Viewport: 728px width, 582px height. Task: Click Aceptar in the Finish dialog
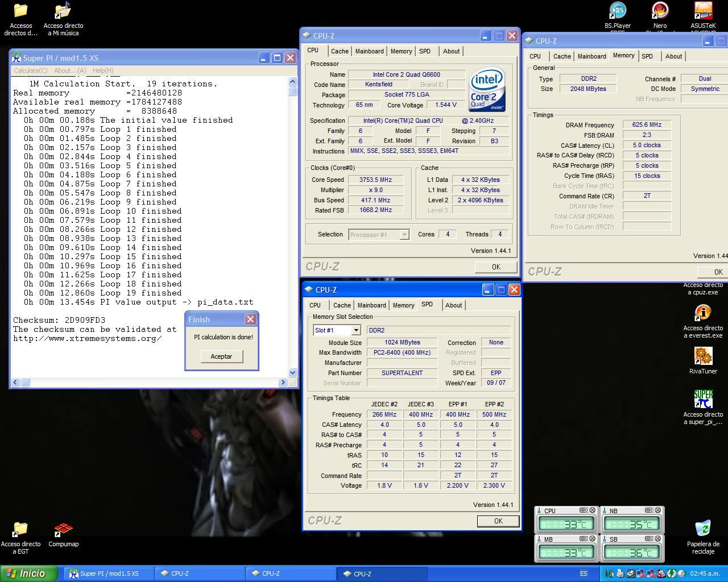point(221,356)
